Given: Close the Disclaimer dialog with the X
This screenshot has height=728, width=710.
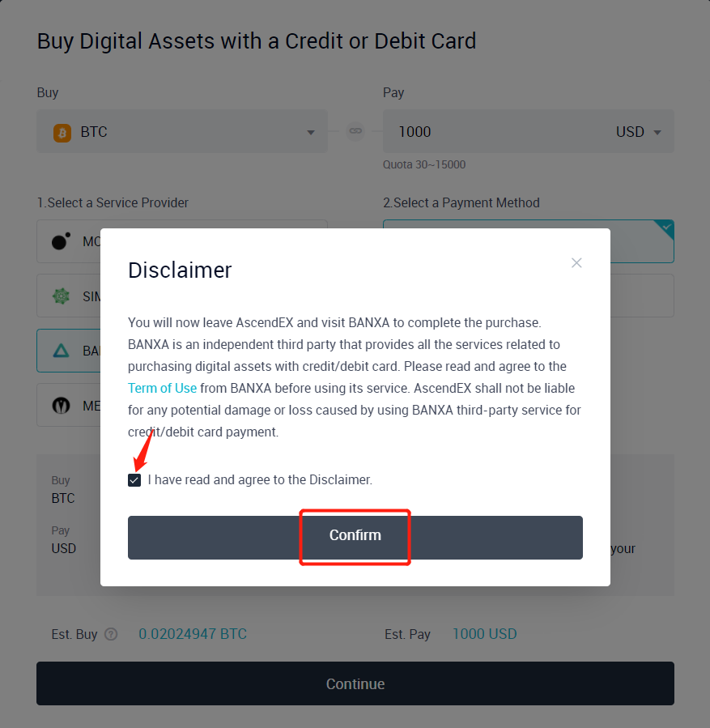Looking at the screenshot, I should pos(576,262).
